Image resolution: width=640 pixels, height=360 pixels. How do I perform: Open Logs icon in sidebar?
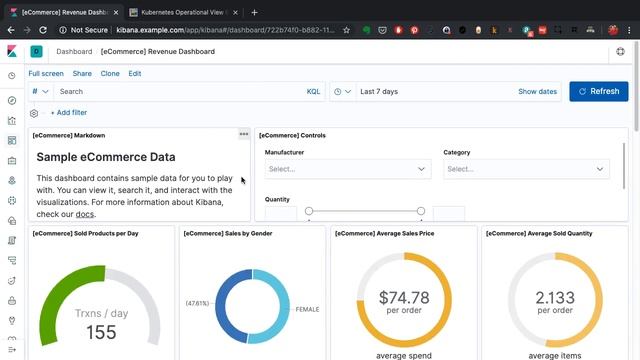[x=12, y=240]
